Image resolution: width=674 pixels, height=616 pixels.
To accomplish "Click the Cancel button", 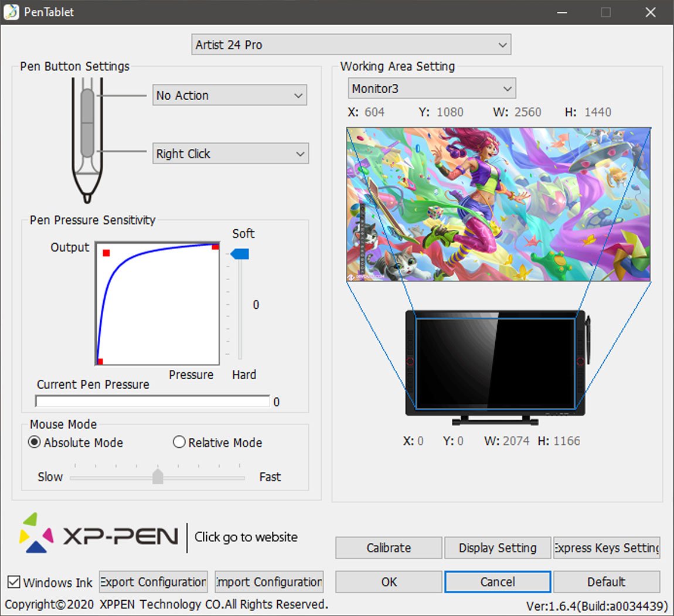I will [x=498, y=581].
